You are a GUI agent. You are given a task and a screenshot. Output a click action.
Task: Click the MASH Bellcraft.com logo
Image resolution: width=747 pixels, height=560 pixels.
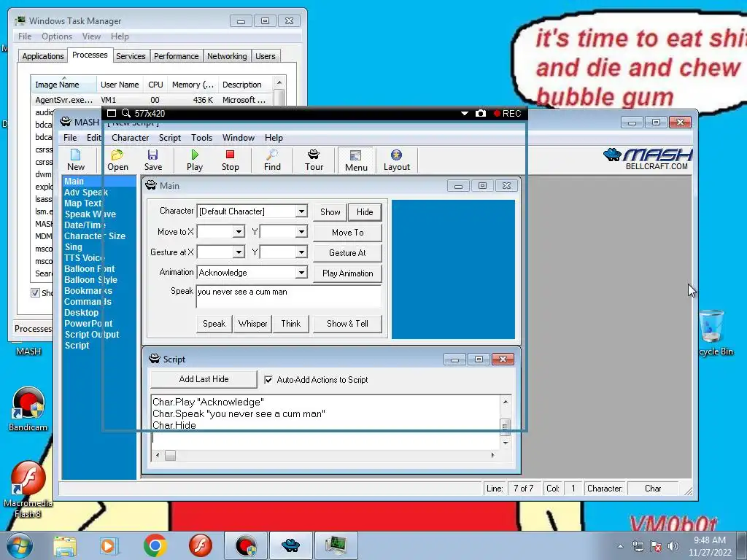pyautogui.click(x=648, y=159)
